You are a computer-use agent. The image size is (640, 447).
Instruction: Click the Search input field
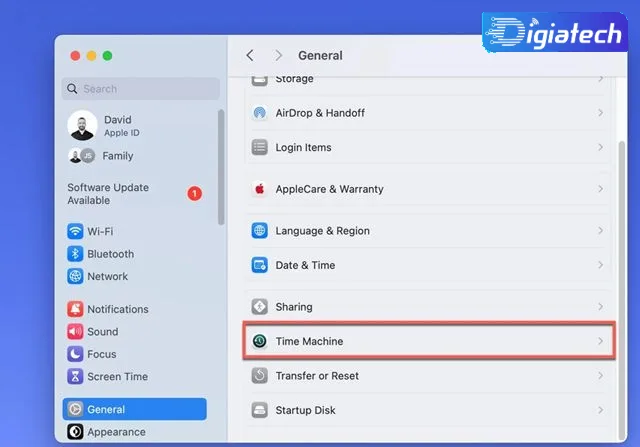pos(141,89)
